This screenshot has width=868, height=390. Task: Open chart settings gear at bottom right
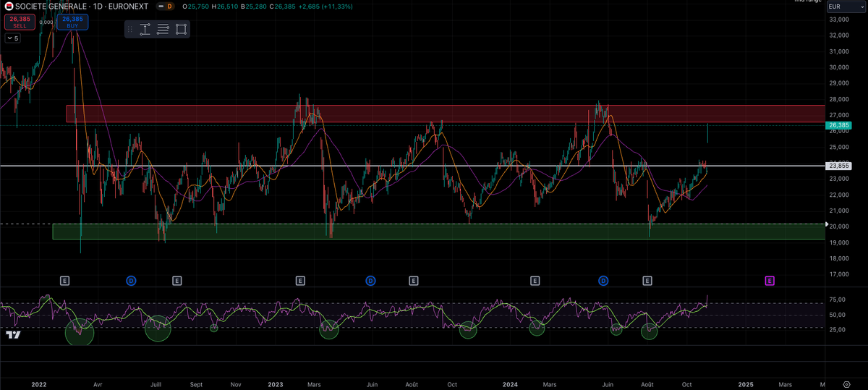coord(846,383)
